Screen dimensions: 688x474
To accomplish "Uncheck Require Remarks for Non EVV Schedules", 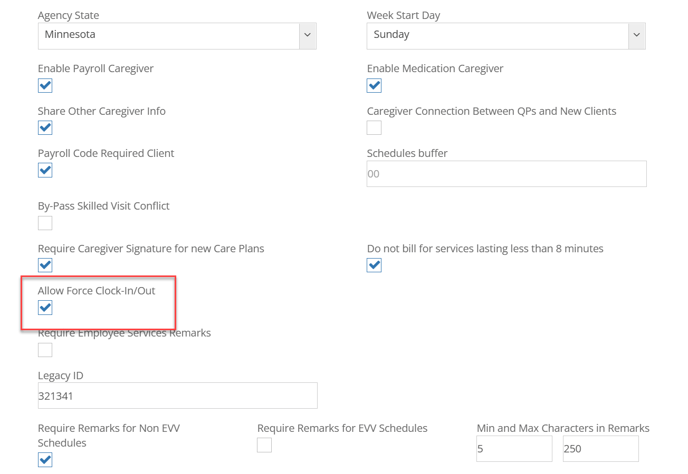I will (x=45, y=460).
